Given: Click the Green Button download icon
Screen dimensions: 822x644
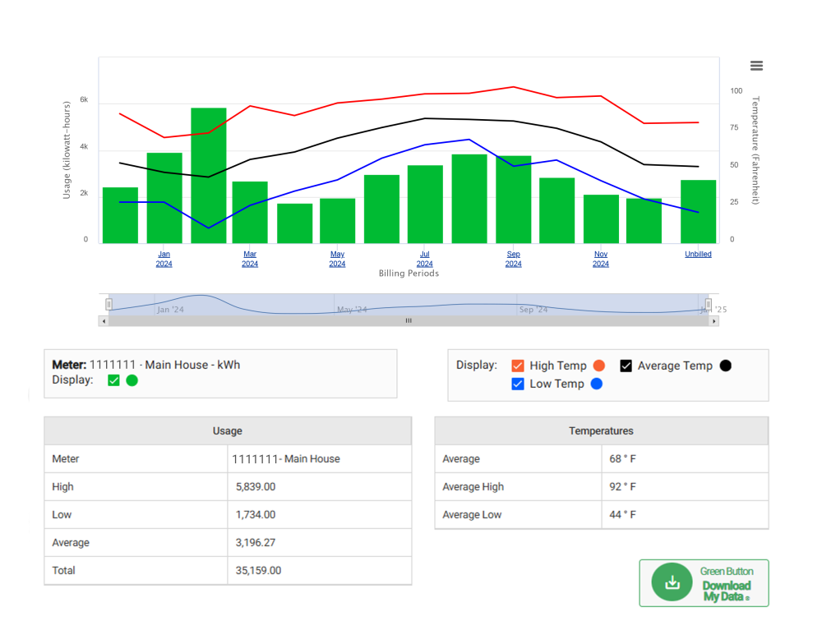Looking at the screenshot, I should coord(672,582).
